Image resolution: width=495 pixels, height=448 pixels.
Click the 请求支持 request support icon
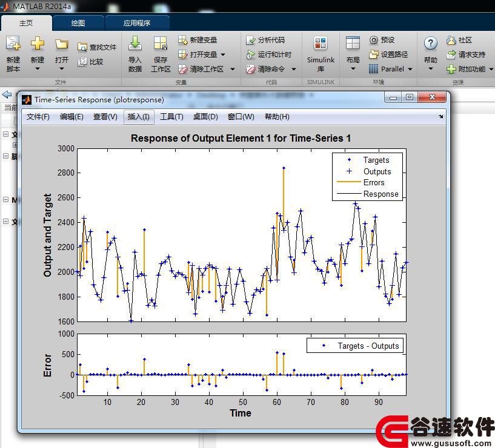click(451, 54)
